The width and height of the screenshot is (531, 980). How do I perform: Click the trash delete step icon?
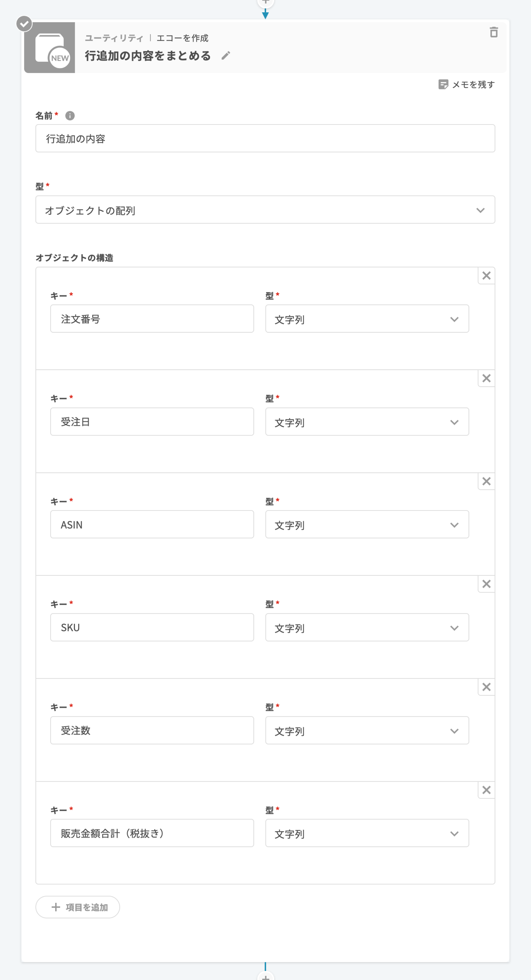click(493, 32)
